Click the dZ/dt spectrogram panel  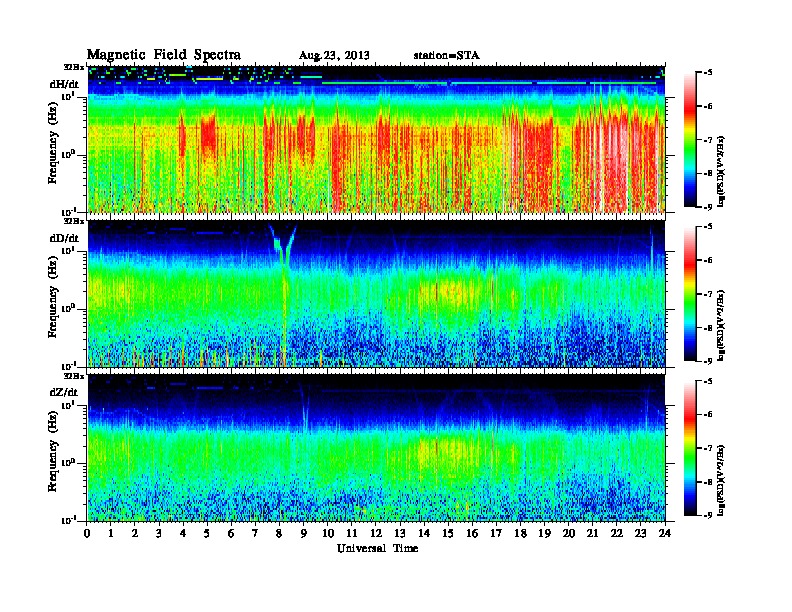click(376, 448)
